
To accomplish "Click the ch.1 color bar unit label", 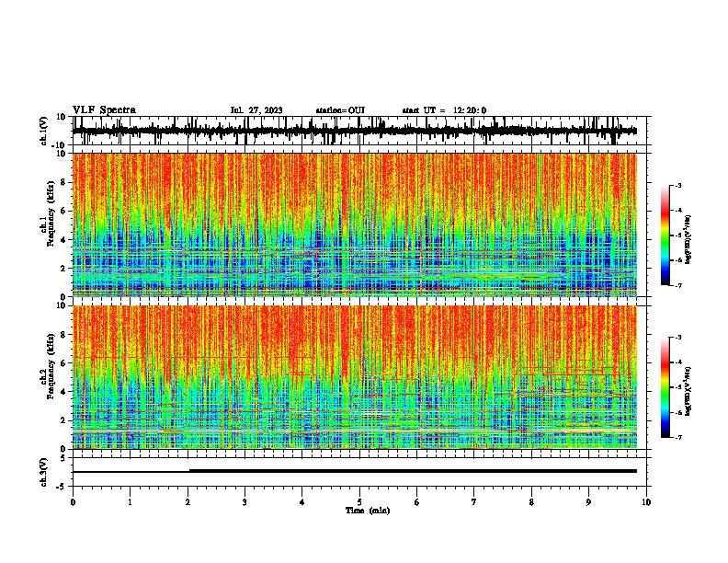I will point(688,239).
